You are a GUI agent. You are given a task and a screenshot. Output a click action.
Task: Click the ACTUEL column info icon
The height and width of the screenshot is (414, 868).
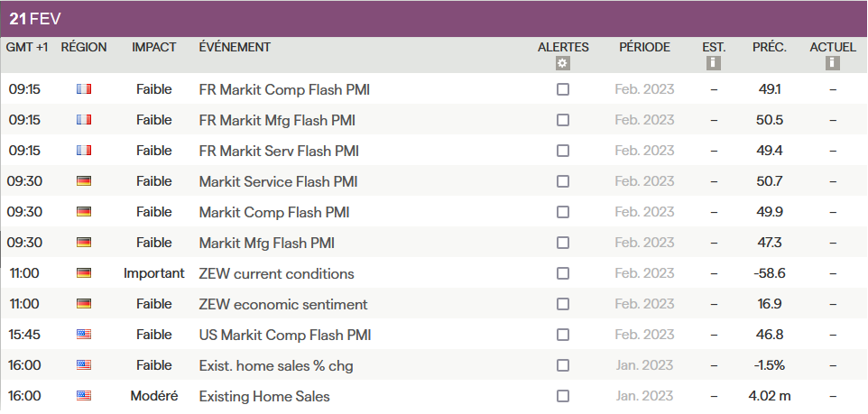click(x=833, y=63)
